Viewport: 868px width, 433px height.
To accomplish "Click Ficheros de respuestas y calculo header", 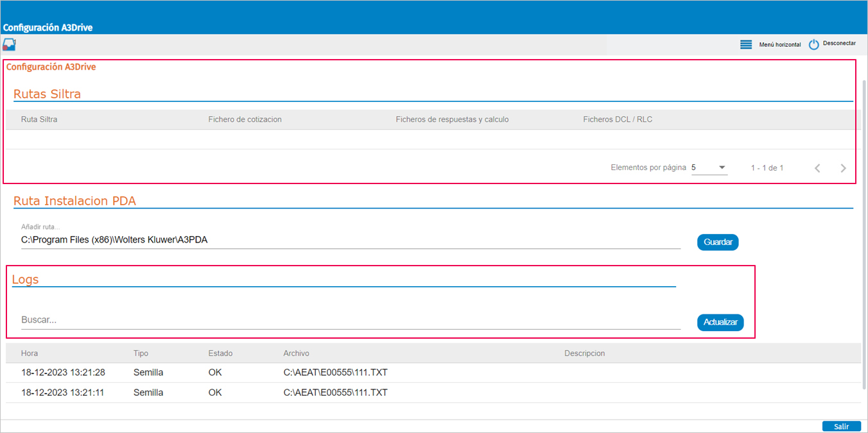I will 452,119.
